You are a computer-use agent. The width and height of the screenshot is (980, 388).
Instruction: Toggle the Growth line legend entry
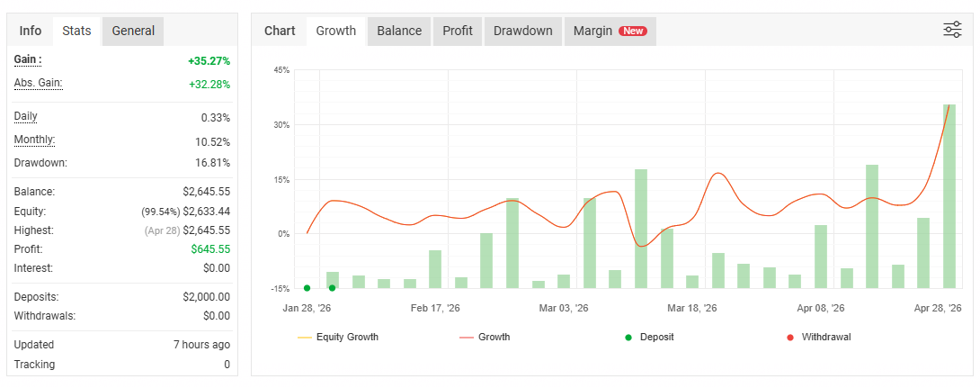click(x=485, y=338)
